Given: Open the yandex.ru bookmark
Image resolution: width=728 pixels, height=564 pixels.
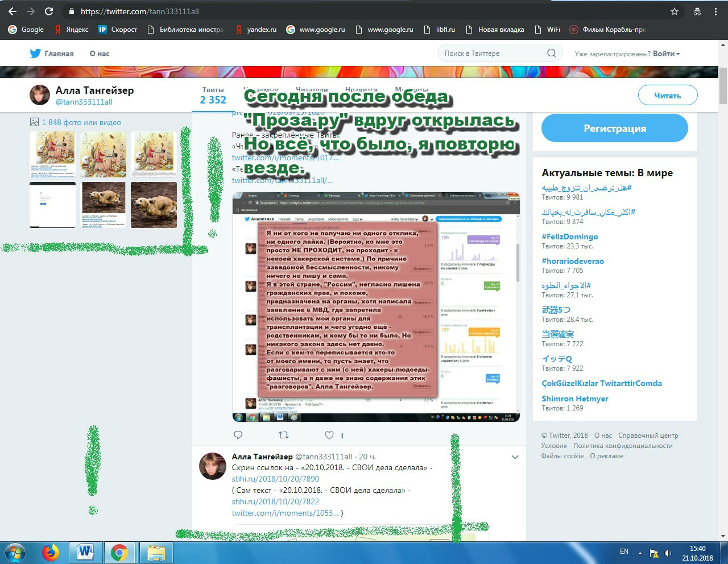Looking at the screenshot, I should pyautogui.click(x=256, y=30).
